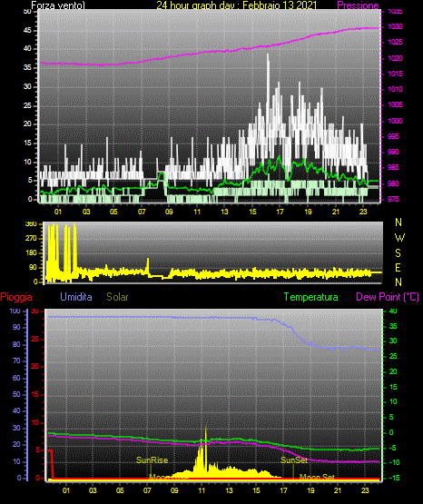Click the Temperatura legend label
Viewport: 423px width, 504px height.
coord(310,297)
